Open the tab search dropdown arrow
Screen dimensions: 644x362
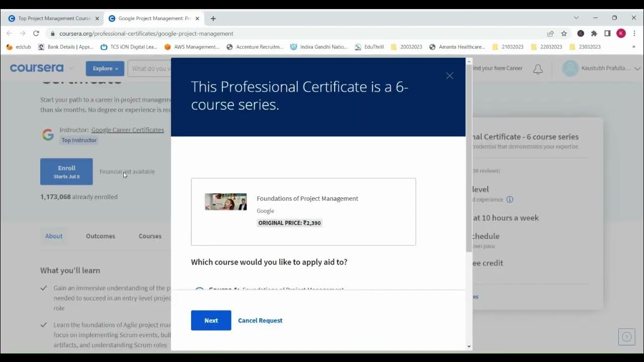pos(576,18)
